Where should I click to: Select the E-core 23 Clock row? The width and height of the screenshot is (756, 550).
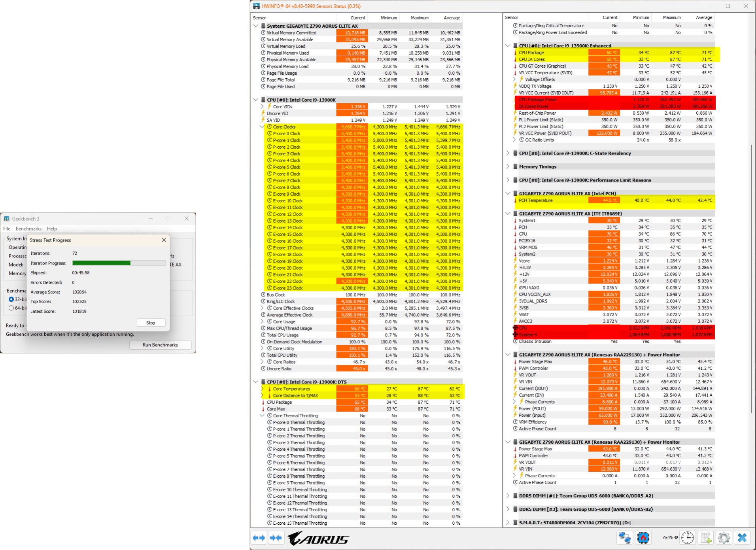click(363, 288)
